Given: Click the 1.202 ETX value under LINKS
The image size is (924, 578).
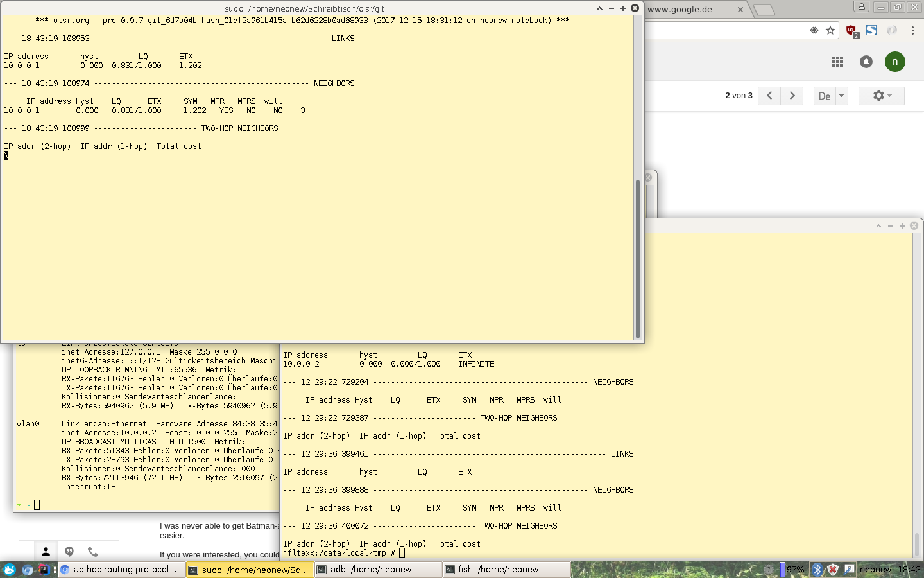Looking at the screenshot, I should 190,66.
